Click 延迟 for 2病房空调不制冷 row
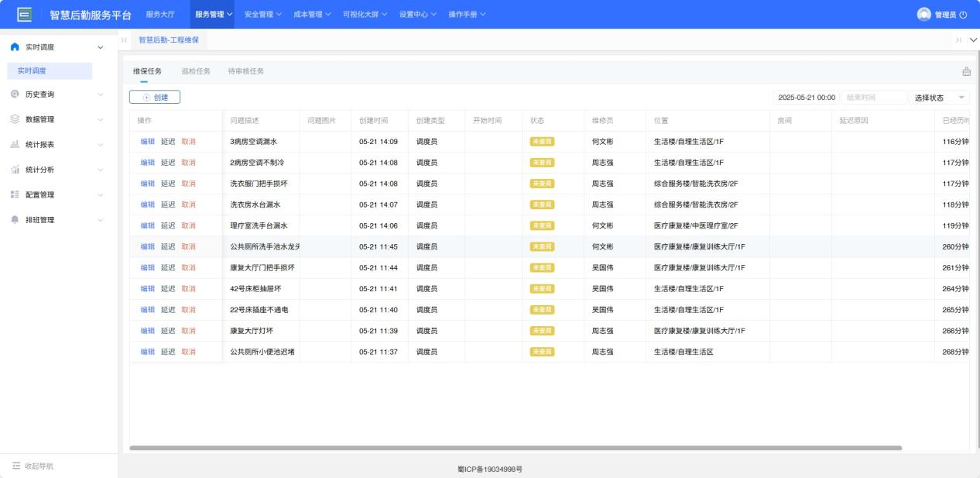 (x=168, y=163)
